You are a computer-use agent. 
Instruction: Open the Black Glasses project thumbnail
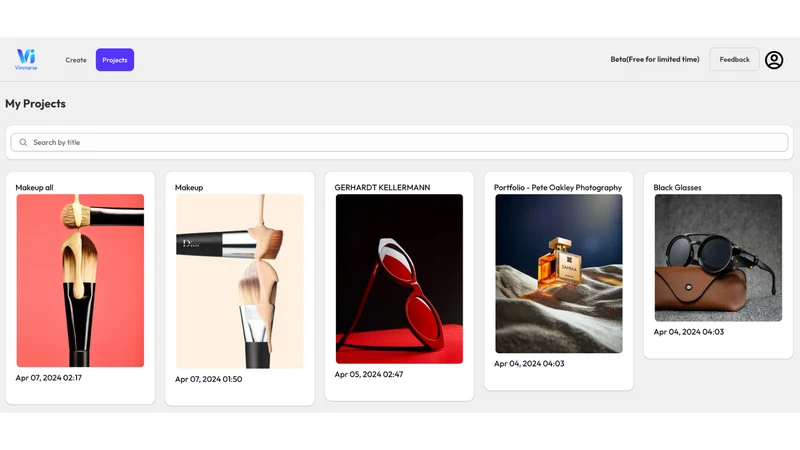[718, 258]
